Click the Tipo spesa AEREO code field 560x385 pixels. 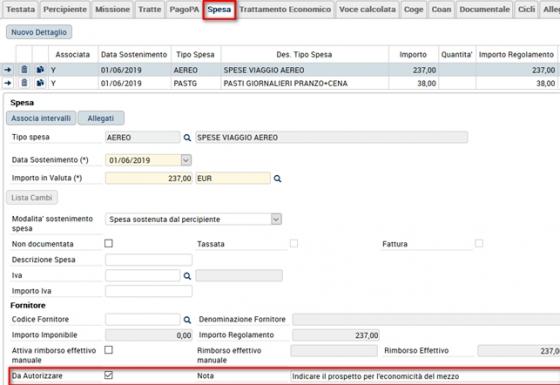point(142,138)
